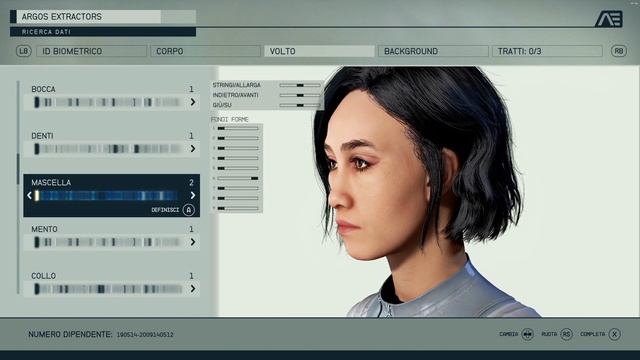Advance Mascella preset with right arrow
The width and height of the screenshot is (640, 360).
coord(193,196)
